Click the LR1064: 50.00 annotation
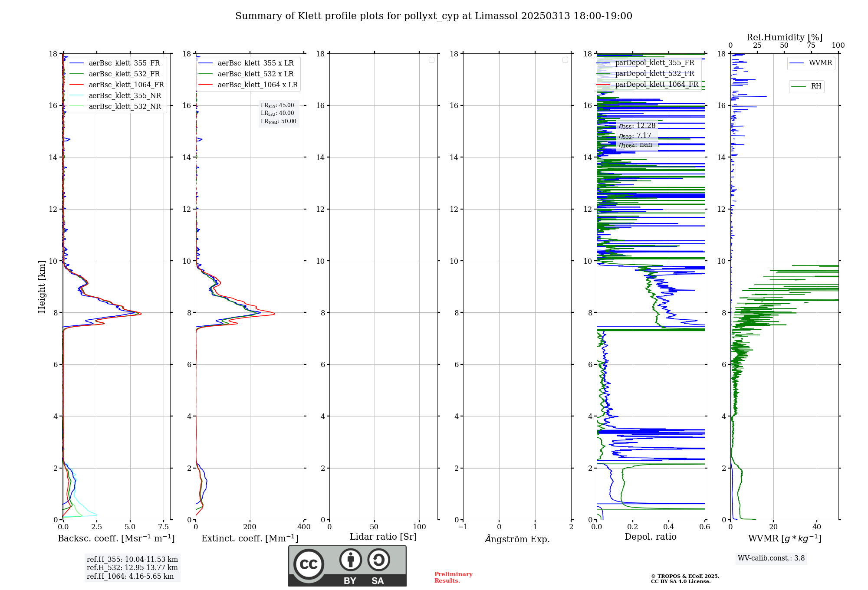This screenshot has width=868, height=590. click(x=279, y=121)
